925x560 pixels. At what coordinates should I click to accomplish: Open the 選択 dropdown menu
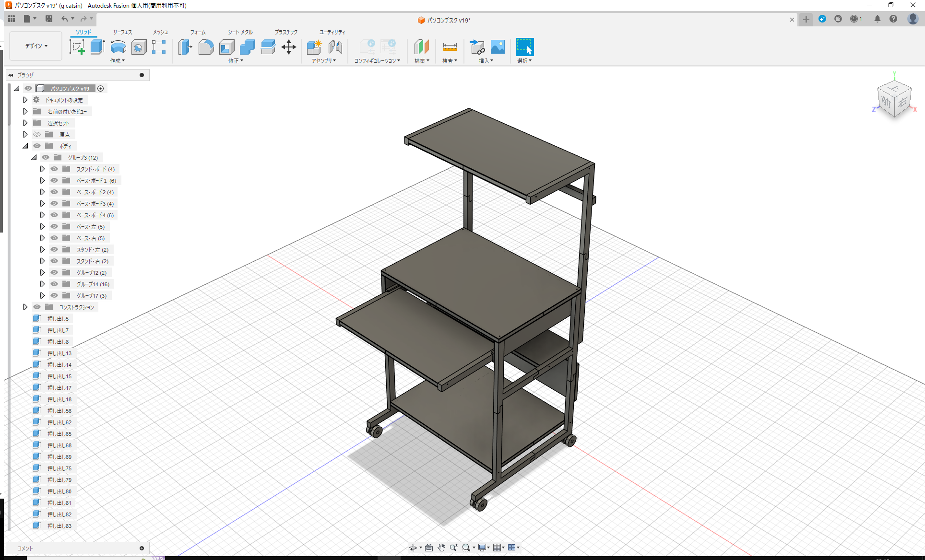(524, 60)
